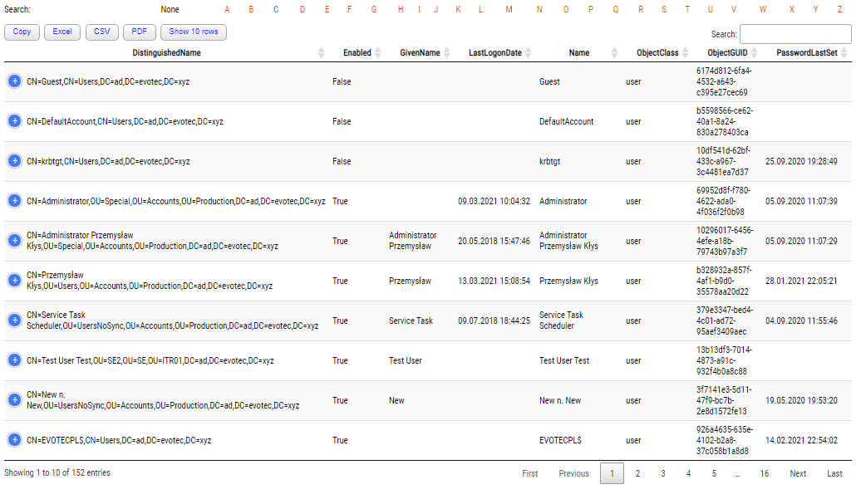Filter entries by the letter A
Screen dimensions: 856x504
[226, 9]
